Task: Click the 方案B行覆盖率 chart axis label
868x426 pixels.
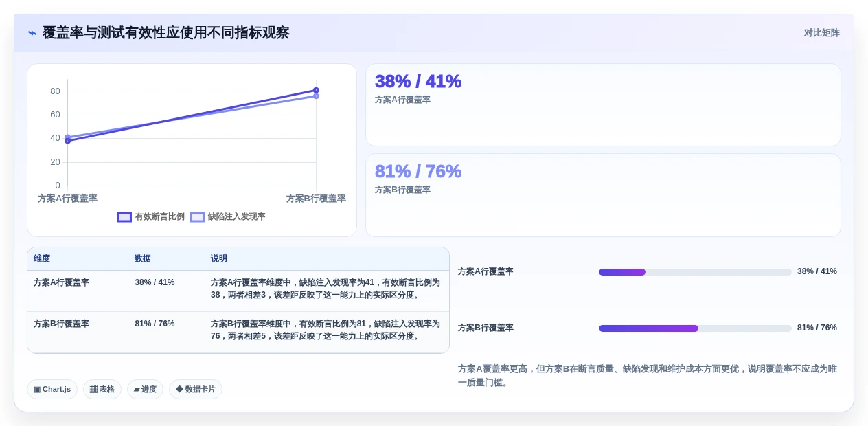Action: 316,199
